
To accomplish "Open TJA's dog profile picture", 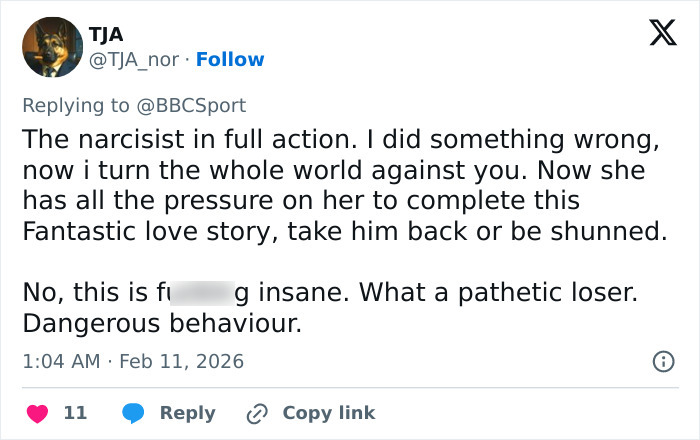I will tap(52, 47).
